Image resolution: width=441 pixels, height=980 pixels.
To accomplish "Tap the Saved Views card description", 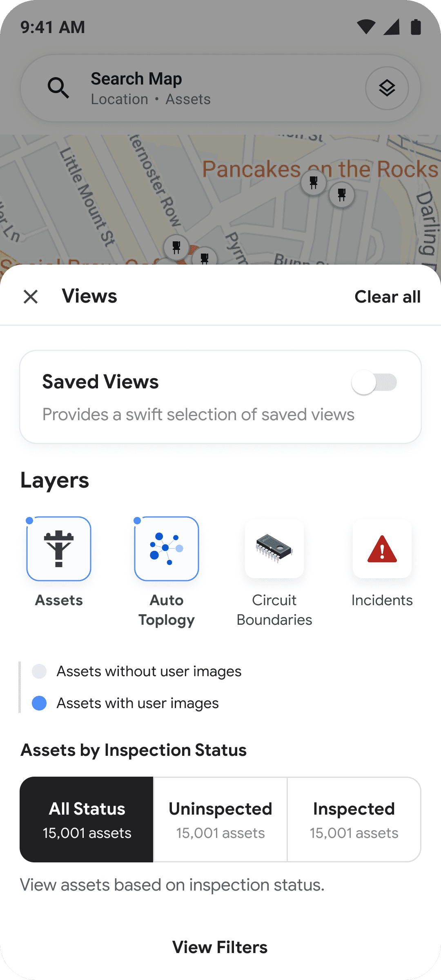I will click(198, 414).
